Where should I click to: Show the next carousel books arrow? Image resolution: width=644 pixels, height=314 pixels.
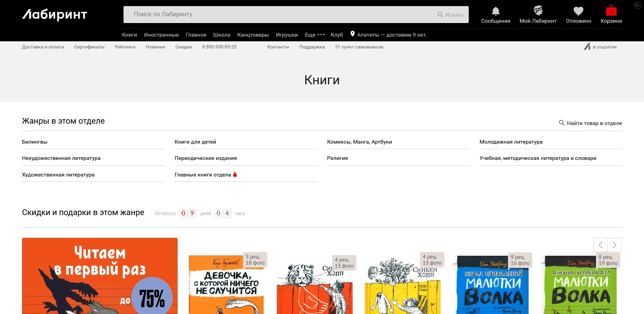coord(615,245)
